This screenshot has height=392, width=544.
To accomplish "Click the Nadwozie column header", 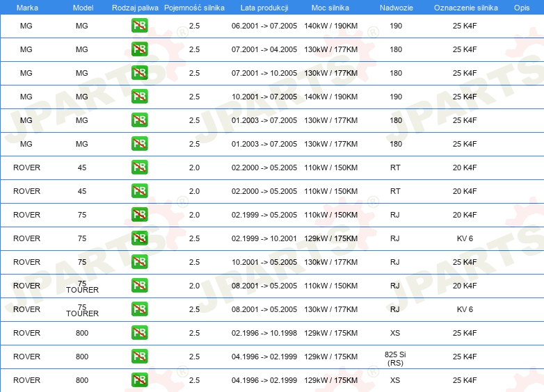I will click(395, 7).
